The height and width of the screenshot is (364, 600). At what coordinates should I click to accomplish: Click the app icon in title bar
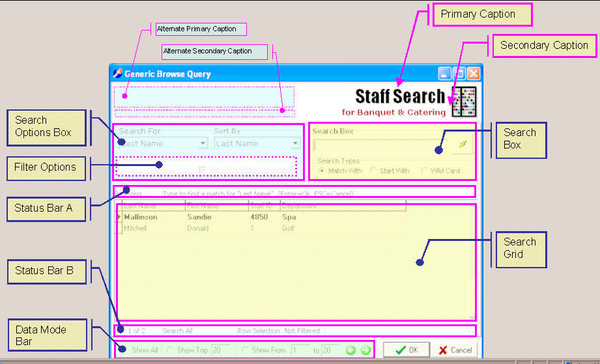point(117,74)
